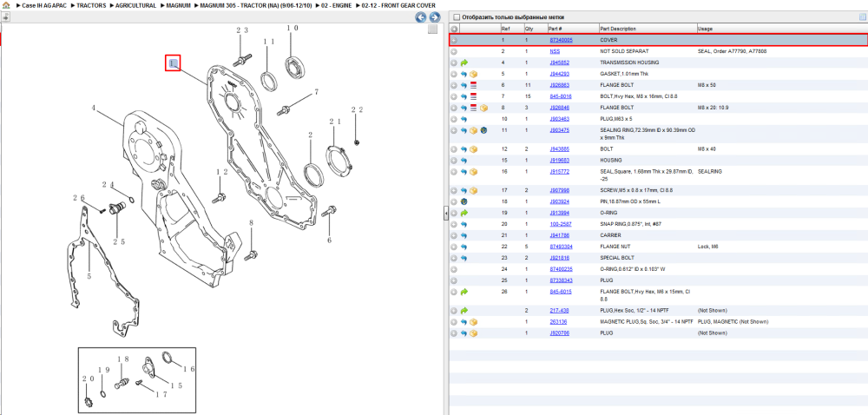This screenshot has height=415, width=868.
Task: Click plus icon in 87400235 O-RING row
Action: (x=454, y=269)
